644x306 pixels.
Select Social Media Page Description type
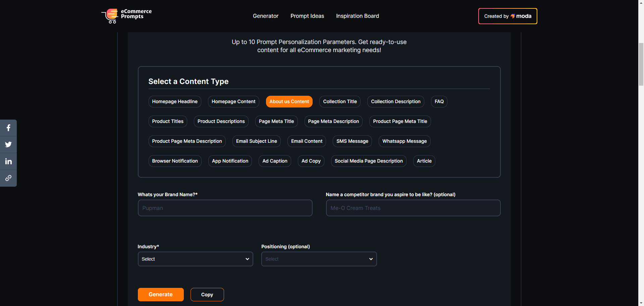coord(369,161)
